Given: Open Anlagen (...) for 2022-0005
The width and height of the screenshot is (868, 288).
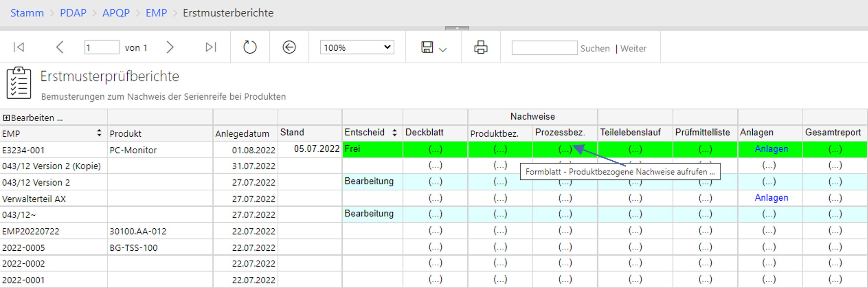Looking at the screenshot, I should [769, 247].
